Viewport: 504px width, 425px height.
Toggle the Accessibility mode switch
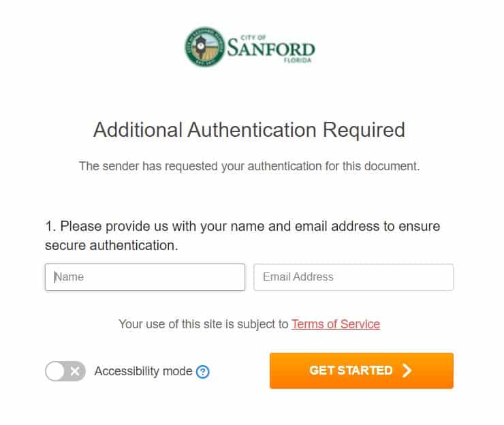(65, 371)
